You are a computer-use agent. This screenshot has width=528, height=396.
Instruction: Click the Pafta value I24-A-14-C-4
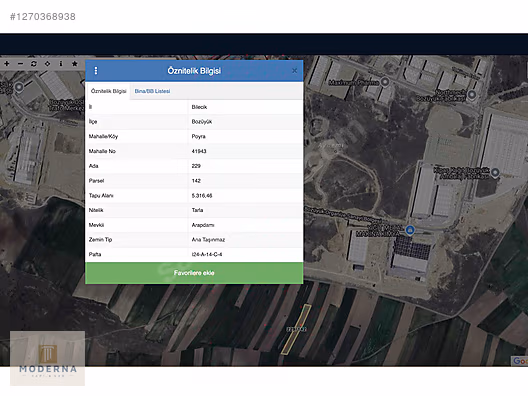point(207,255)
